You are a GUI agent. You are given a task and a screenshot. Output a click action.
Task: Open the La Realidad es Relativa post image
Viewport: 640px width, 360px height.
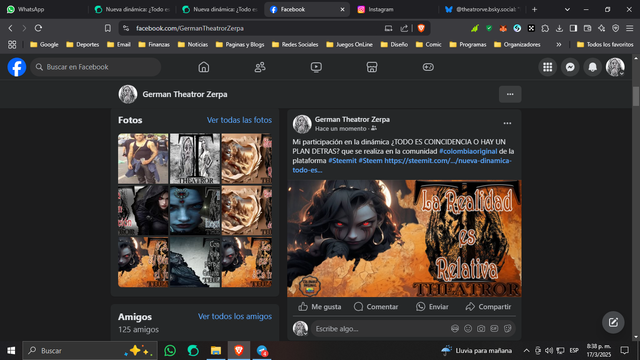pyautogui.click(x=404, y=238)
